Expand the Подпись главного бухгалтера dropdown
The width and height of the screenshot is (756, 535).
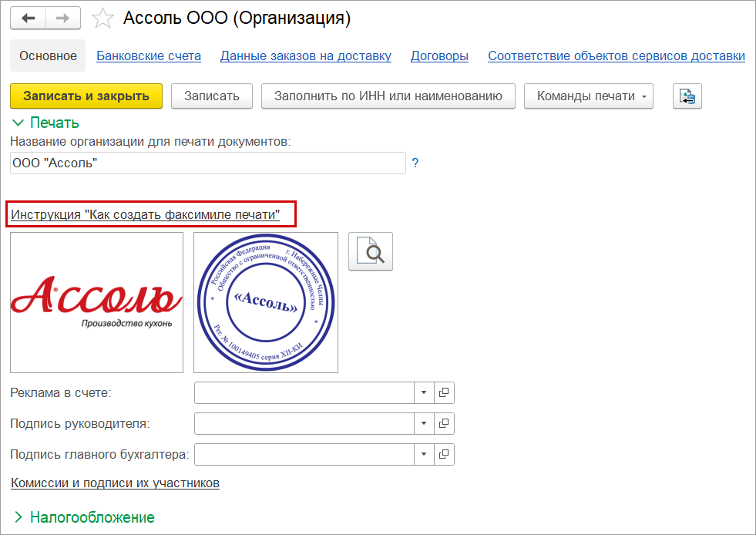point(424,455)
